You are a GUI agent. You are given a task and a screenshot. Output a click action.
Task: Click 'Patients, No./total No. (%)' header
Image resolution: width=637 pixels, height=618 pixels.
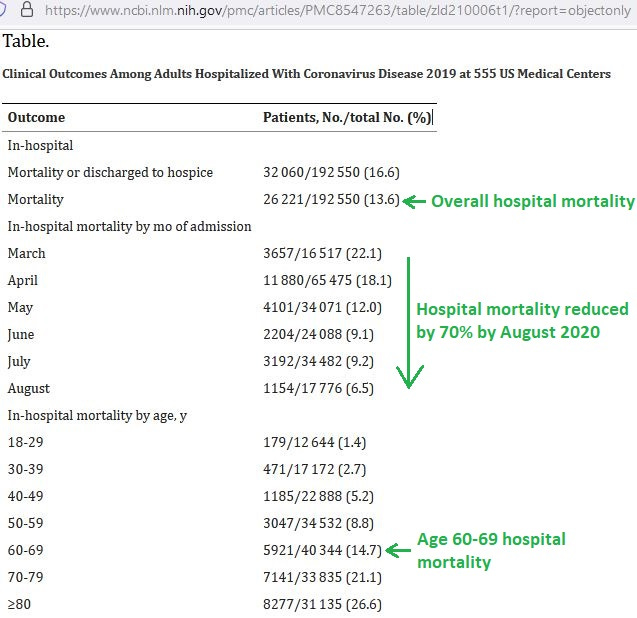[x=347, y=117]
